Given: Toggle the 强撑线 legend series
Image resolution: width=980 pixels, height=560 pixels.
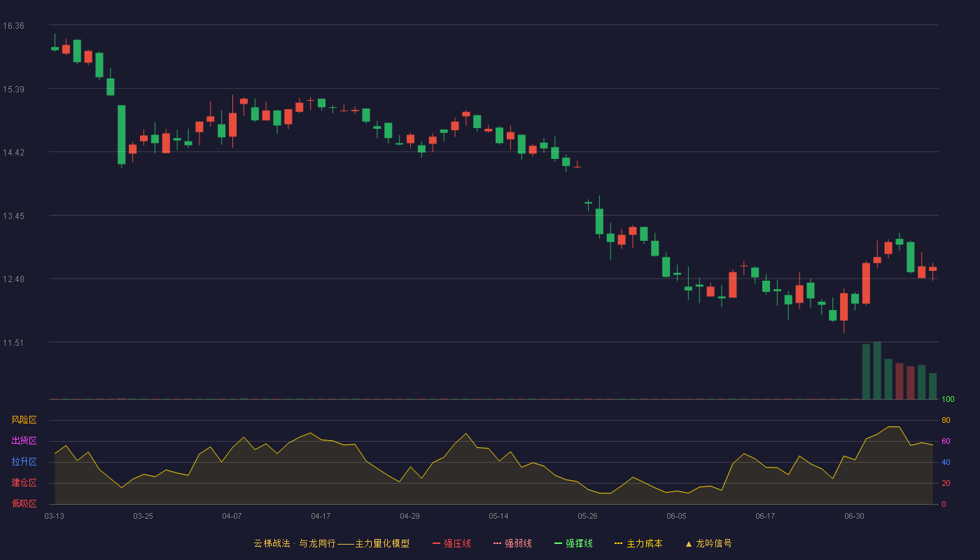Looking at the screenshot, I should [573, 543].
